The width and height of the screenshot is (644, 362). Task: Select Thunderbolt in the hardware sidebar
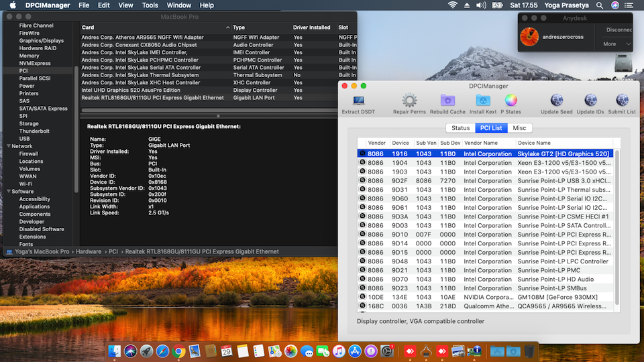(x=33, y=131)
